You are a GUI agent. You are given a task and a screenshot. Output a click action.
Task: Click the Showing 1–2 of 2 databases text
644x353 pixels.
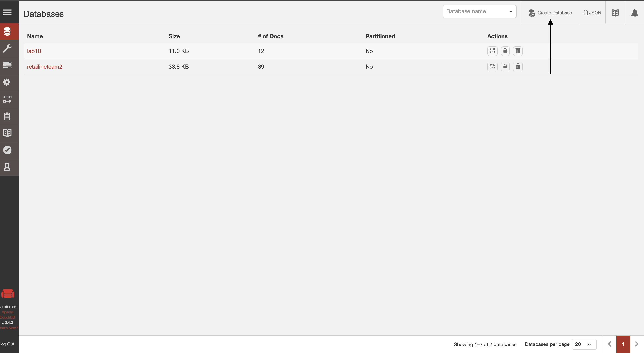coord(486,344)
